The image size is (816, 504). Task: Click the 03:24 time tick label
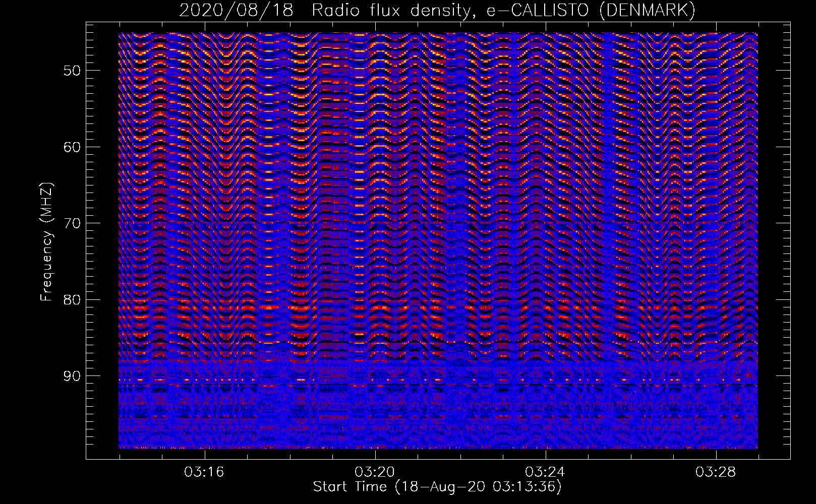click(x=545, y=472)
